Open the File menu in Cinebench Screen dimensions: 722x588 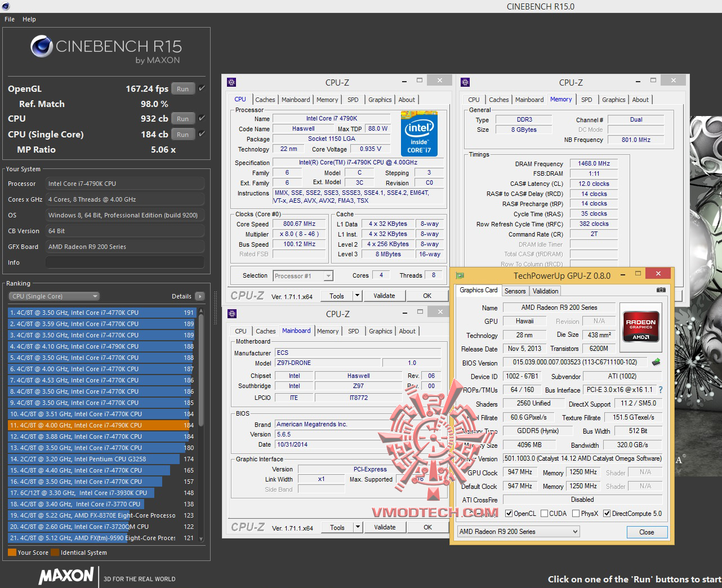(10, 19)
